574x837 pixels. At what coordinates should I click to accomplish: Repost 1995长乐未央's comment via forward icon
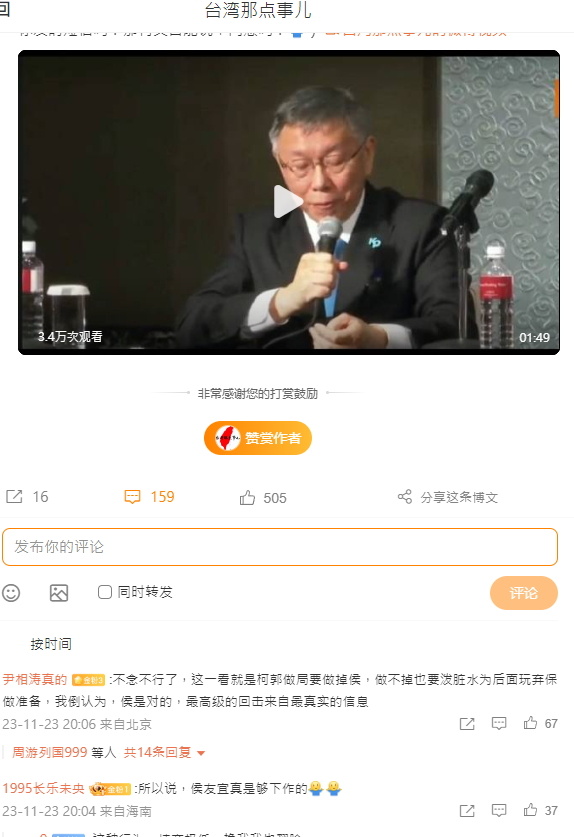click(467, 811)
